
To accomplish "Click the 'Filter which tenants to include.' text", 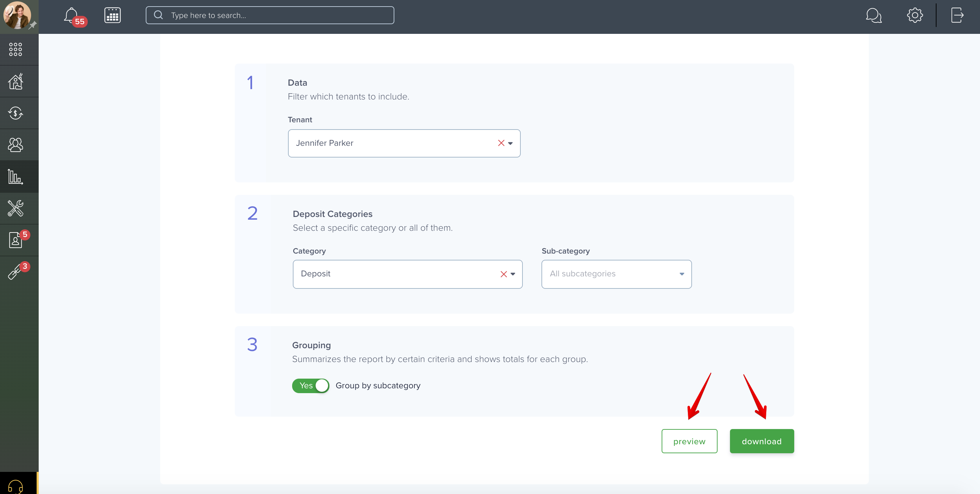I will coord(348,97).
